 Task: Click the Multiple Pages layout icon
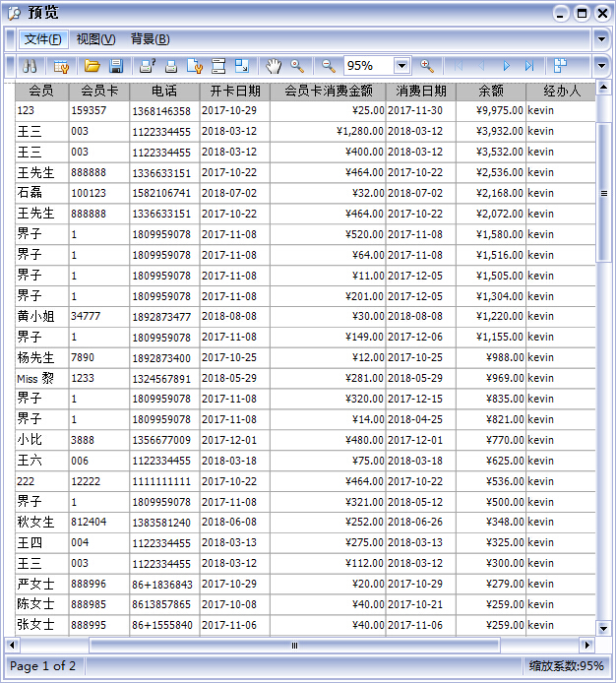560,66
